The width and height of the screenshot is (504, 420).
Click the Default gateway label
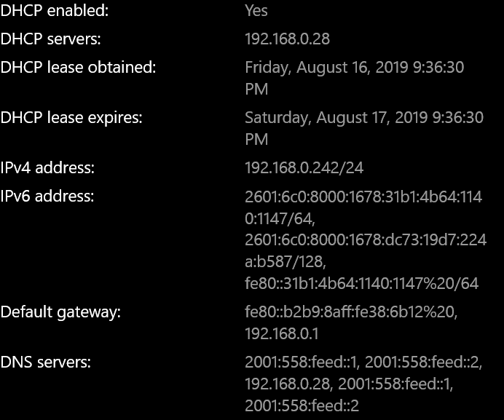(x=60, y=312)
